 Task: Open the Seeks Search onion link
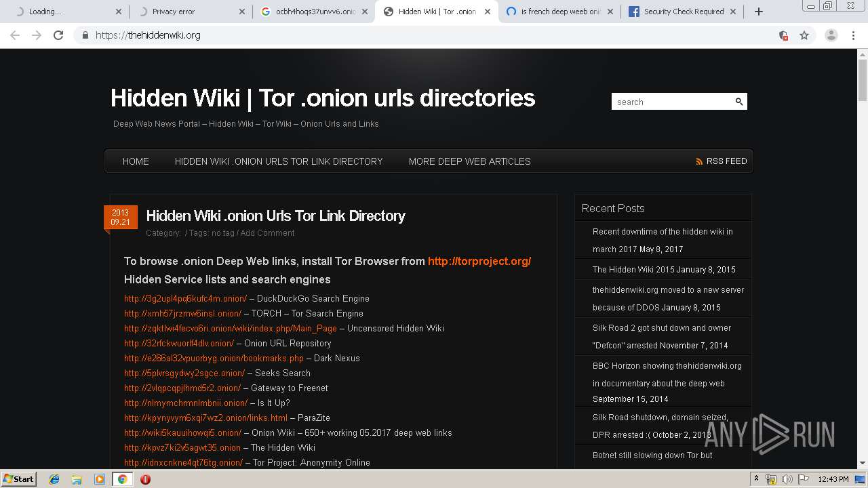pos(184,373)
